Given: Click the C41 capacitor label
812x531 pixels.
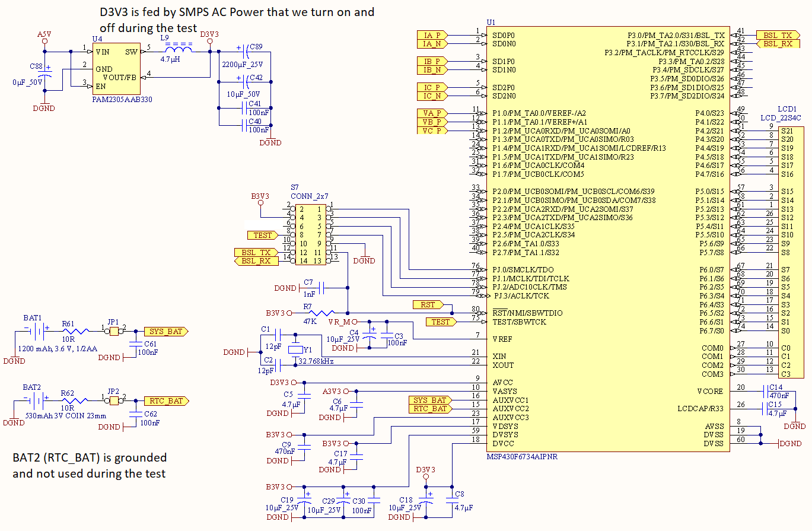Looking at the screenshot, I should coord(254,104).
